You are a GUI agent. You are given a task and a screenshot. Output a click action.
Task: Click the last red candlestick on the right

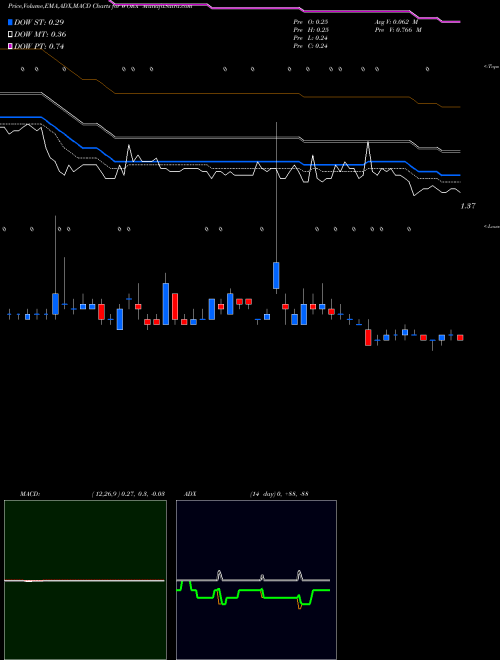pos(460,338)
